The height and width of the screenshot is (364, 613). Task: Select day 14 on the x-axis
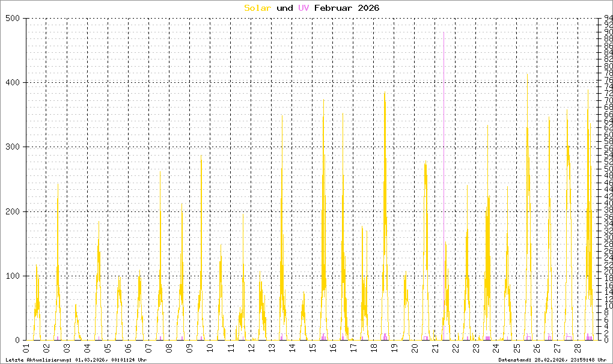coord(291,348)
